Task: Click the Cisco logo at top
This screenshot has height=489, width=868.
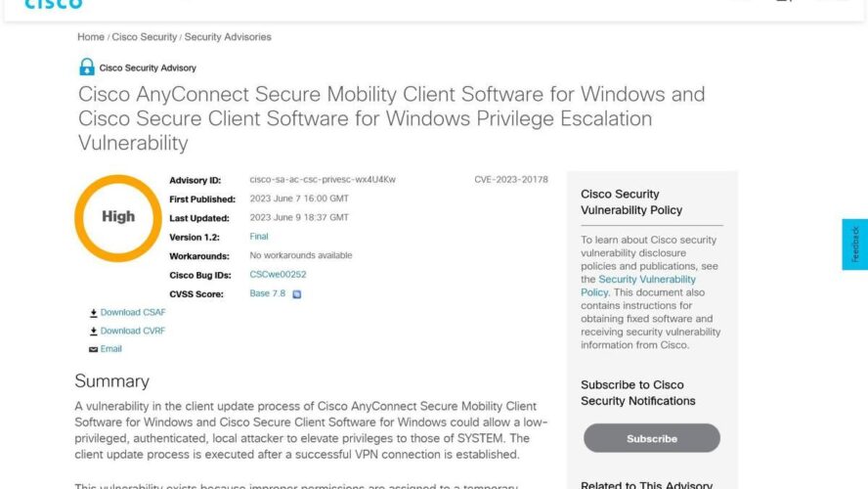Action: (54, 5)
